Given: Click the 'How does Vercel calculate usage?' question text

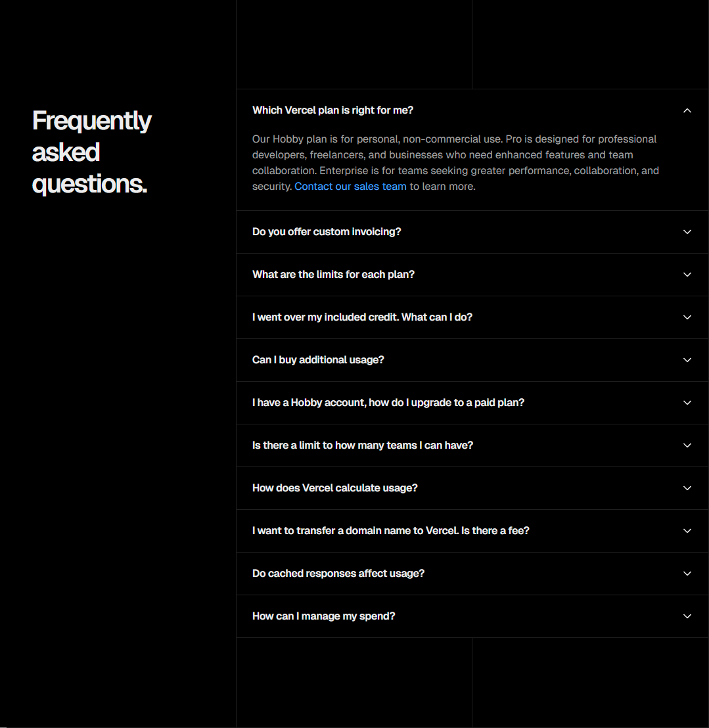Looking at the screenshot, I should pyautogui.click(x=334, y=488).
